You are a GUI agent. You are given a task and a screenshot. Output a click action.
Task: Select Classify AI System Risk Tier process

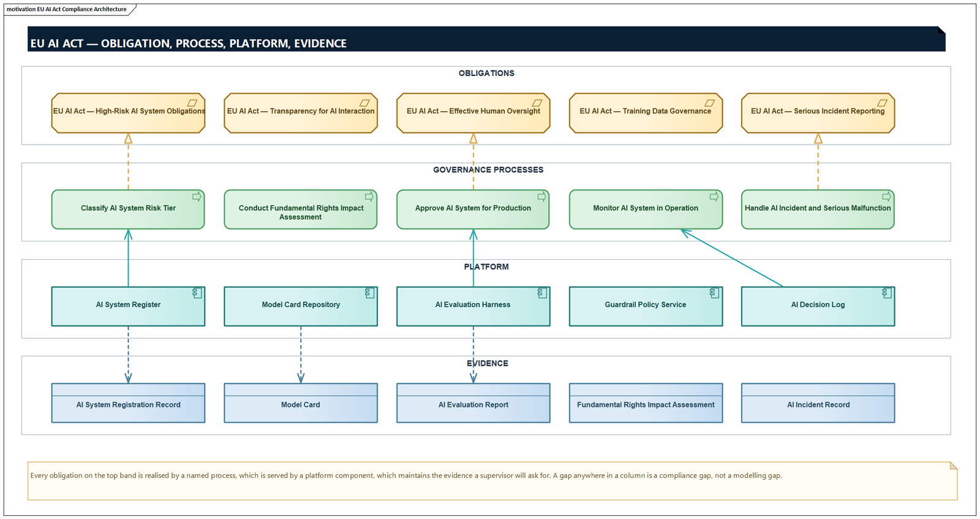tap(128, 210)
